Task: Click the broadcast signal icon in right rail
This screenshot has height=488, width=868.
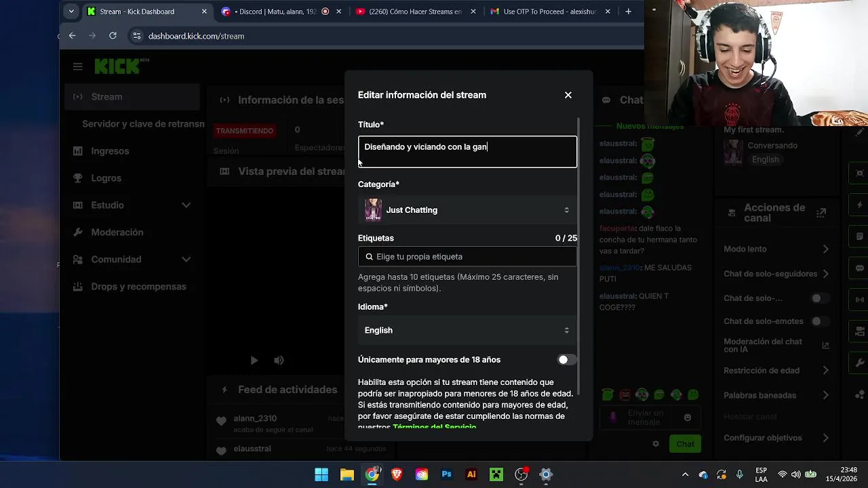Action: [860, 300]
